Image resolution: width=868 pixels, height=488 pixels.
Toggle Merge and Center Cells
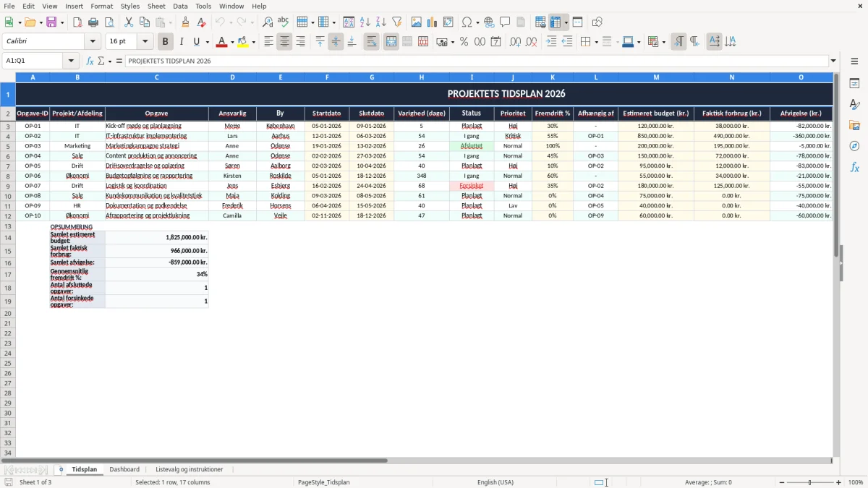point(391,42)
